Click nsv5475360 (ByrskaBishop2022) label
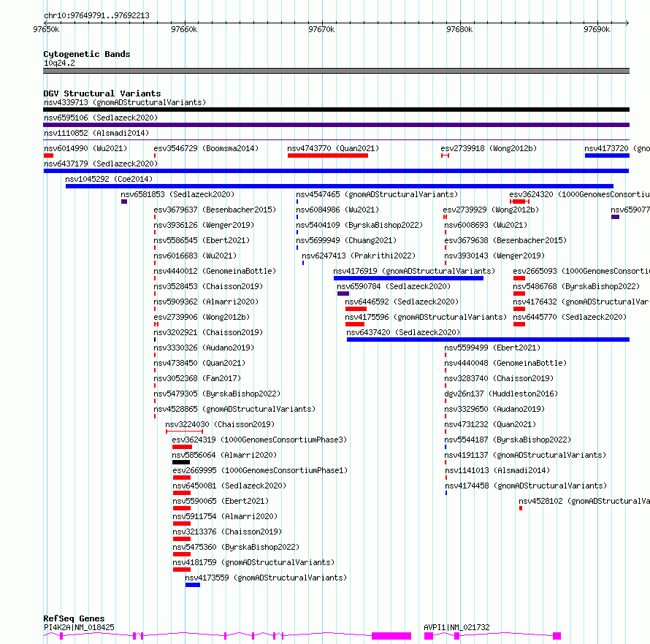The width and height of the screenshot is (650, 644). (x=236, y=547)
